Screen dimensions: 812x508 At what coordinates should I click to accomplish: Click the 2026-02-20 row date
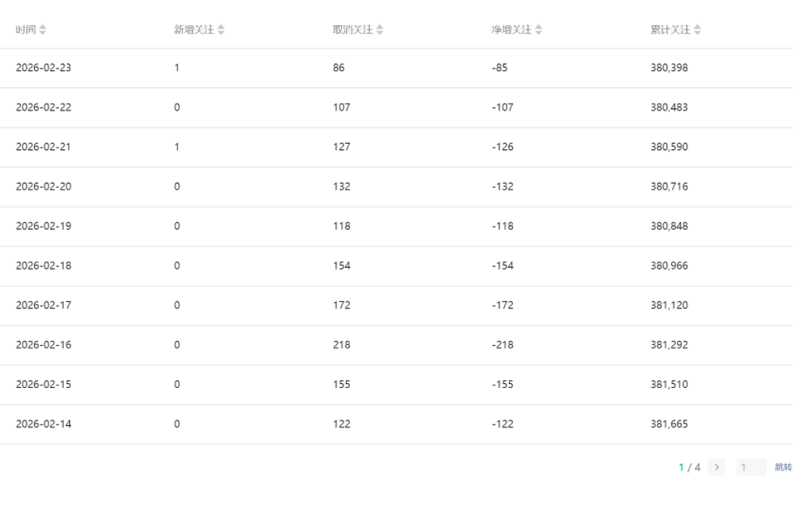(44, 187)
